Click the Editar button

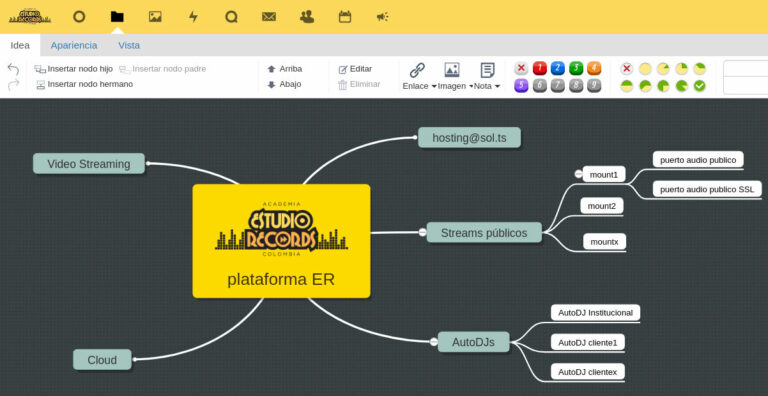click(x=356, y=69)
